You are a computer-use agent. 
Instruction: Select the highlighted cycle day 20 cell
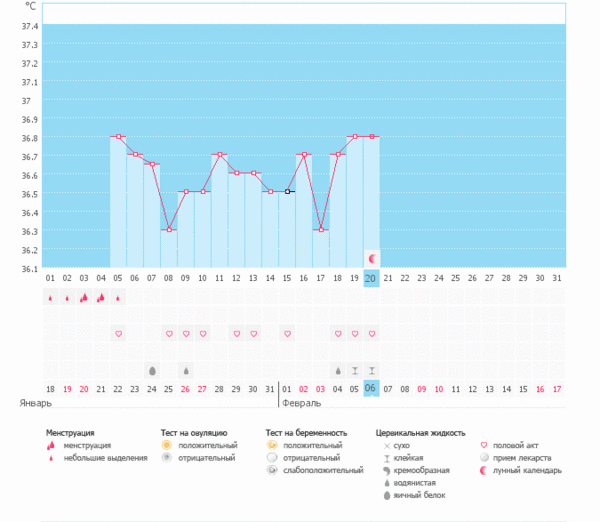pyautogui.click(x=371, y=278)
